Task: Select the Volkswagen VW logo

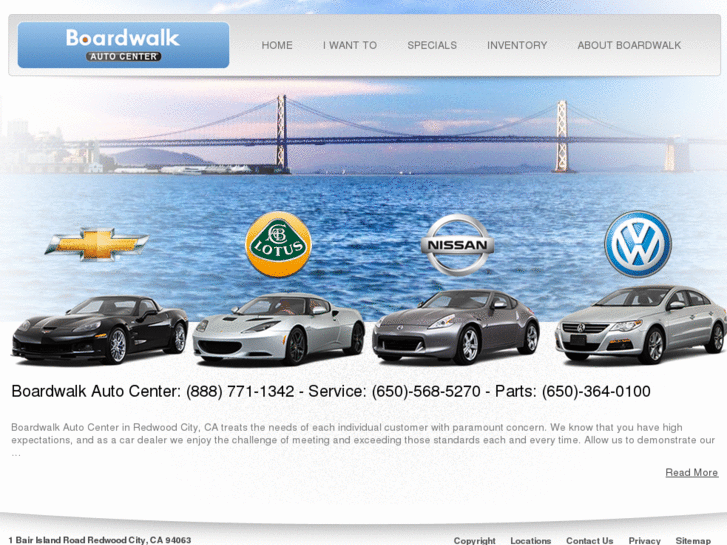Action: click(x=638, y=244)
